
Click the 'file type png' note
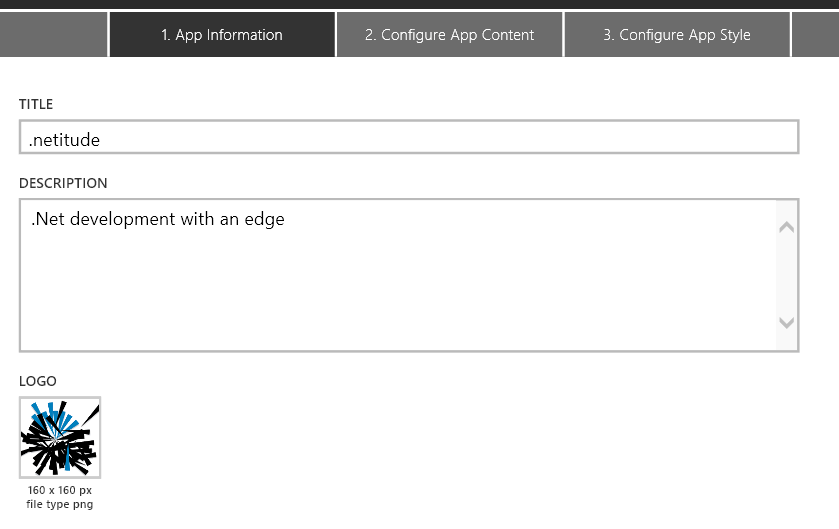(59, 504)
